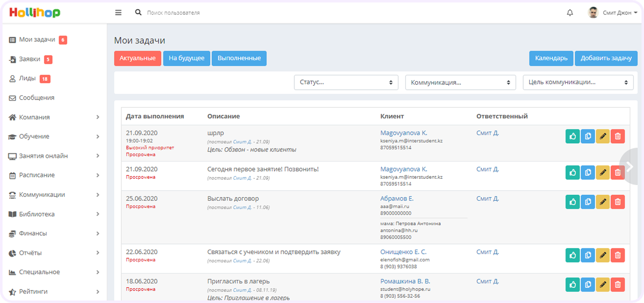The width and height of the screenshot is (644, 303).
Task: Click the Добавить задачу button
Action: [606, 58]
